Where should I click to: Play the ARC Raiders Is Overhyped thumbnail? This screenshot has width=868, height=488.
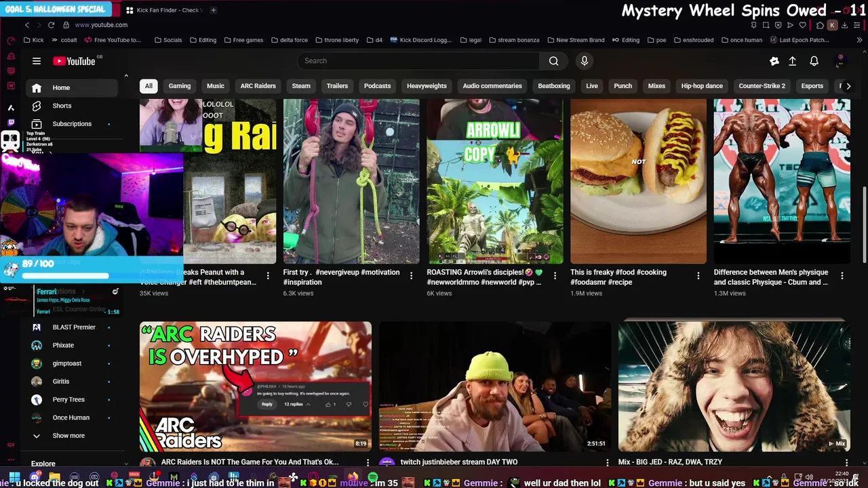(256, 386)
